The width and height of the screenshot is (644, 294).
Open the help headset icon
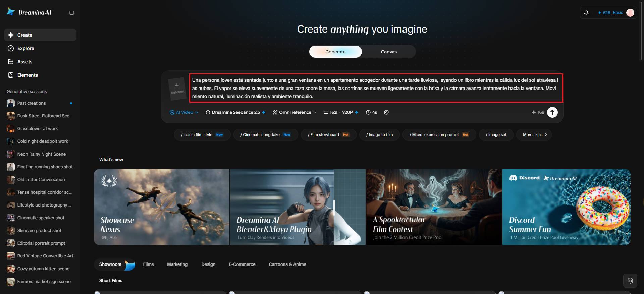coord(630,281)
